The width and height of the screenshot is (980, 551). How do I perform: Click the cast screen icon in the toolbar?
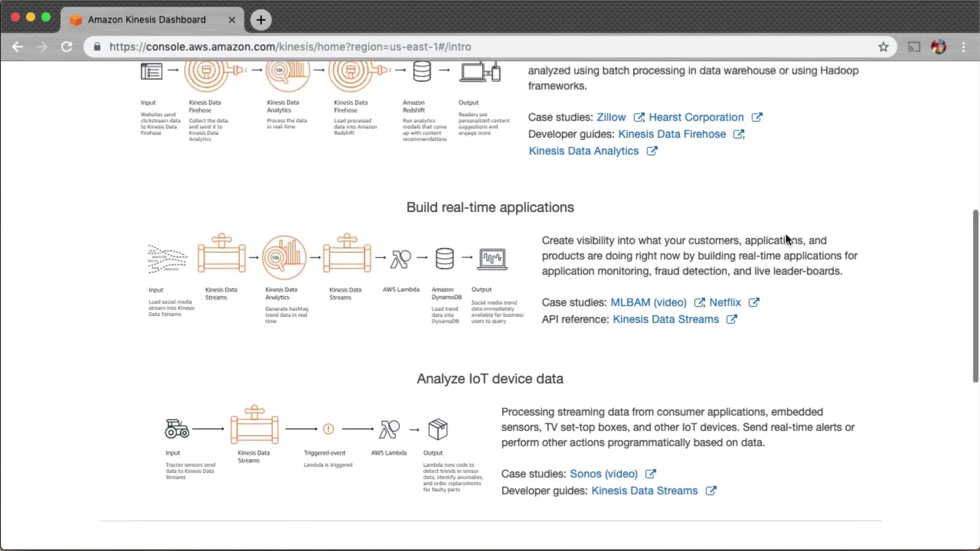914,47
